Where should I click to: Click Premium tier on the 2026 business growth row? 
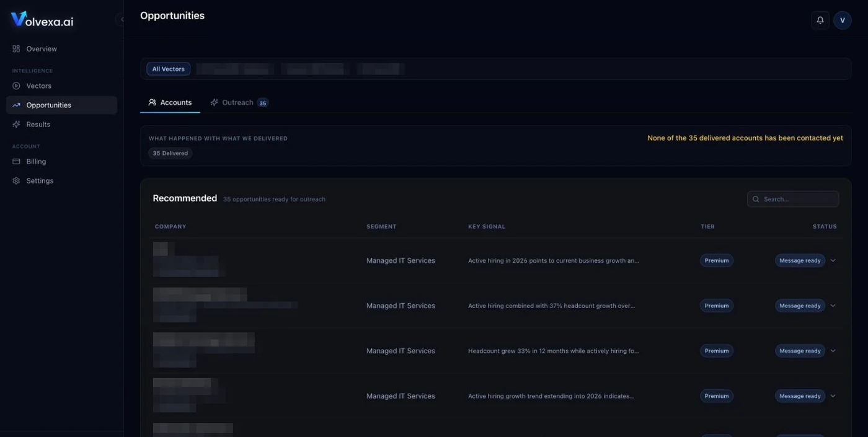[717, 260]
